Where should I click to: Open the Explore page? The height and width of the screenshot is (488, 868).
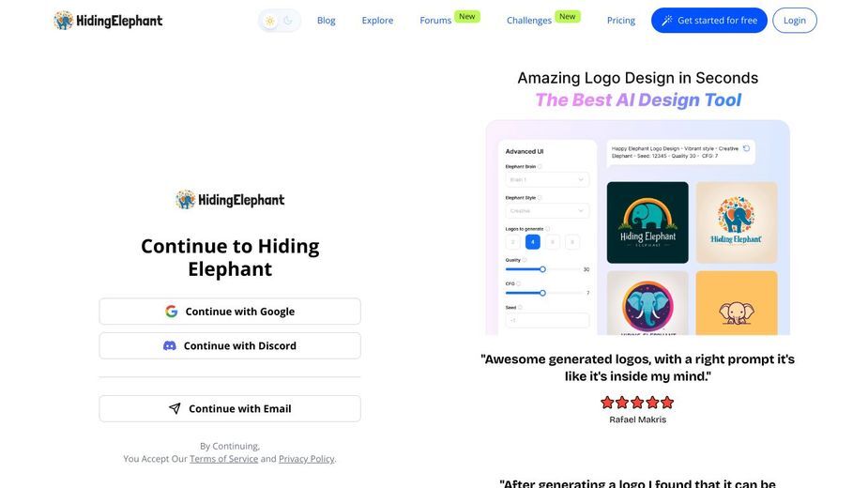377,21
